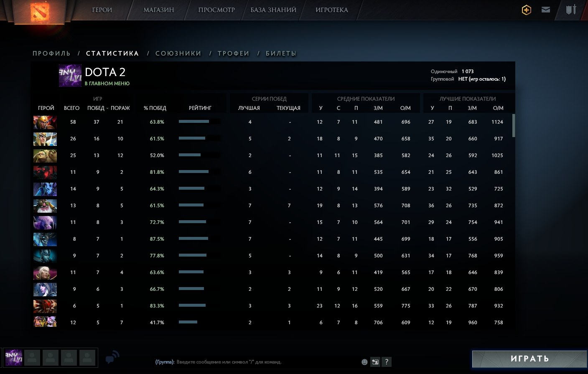Click best З/М value 960
The height and width of the screenshot is (374, 588).
tap(473, 323)
